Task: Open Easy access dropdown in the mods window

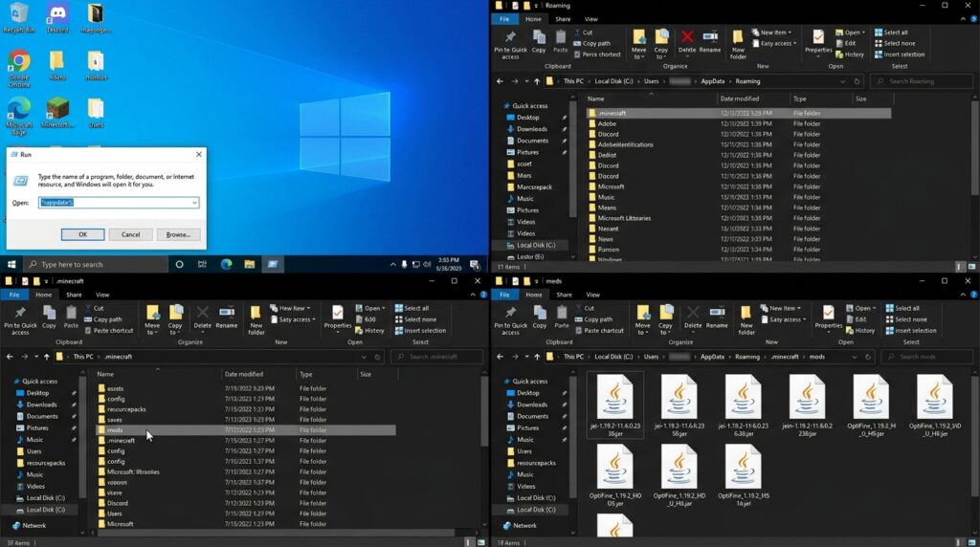Action: click(783, 319)
